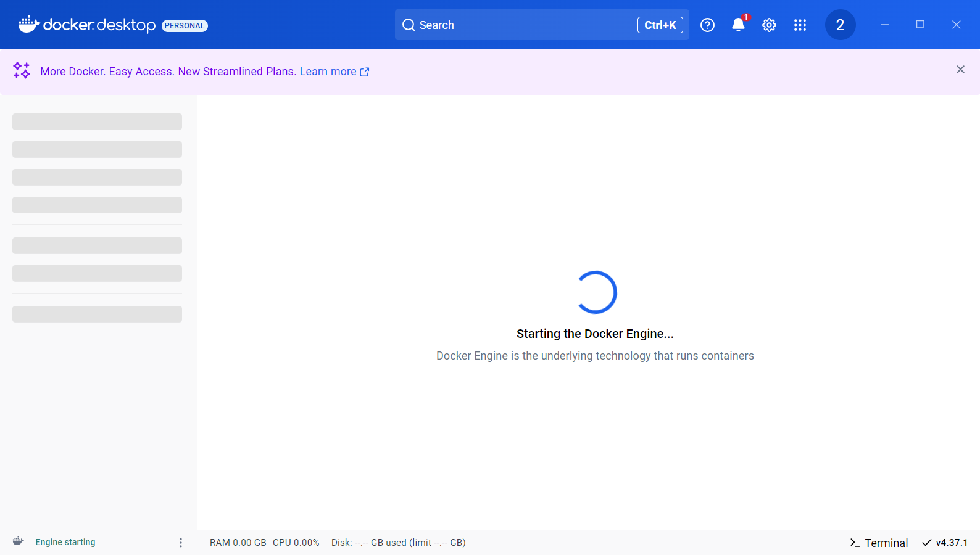Click the Ctrl+K shortcut badge

coord(660,25)
